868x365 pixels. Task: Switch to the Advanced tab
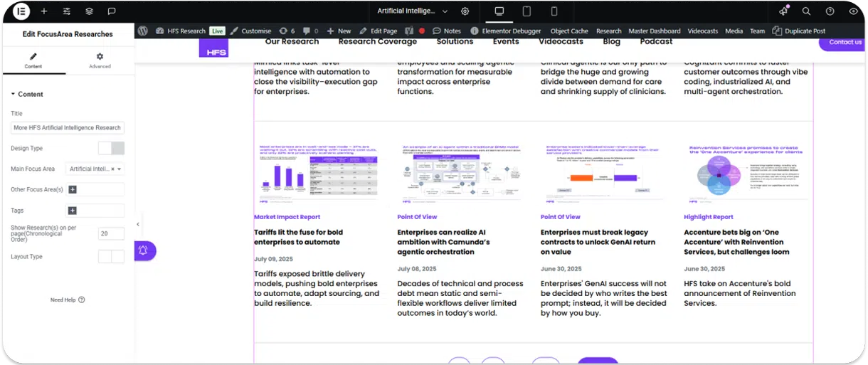pyautogui.click(x=100, y=60)
